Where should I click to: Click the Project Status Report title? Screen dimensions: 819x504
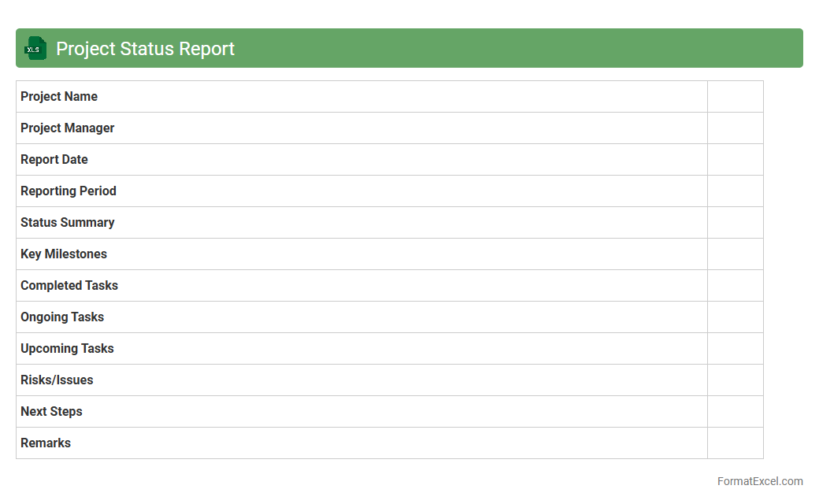coord(145,49)
